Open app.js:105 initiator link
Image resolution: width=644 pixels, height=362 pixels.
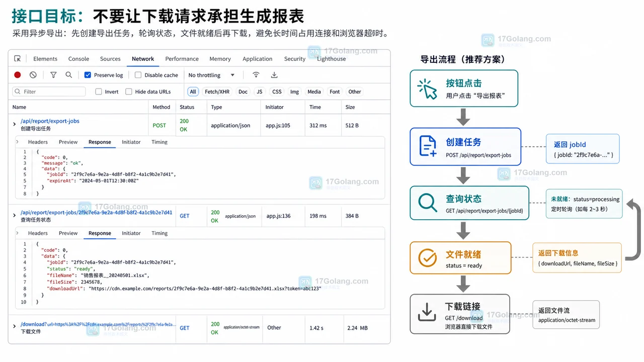[x=278, y=125]
